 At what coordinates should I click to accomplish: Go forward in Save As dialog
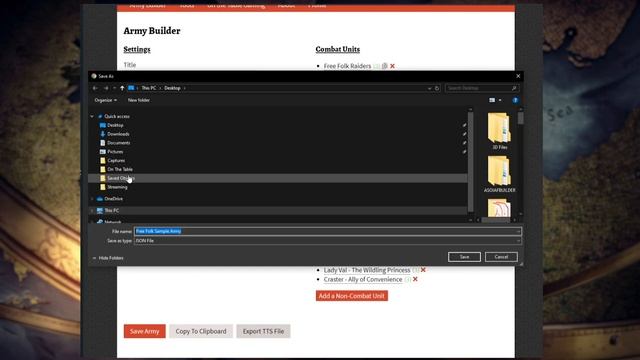click(x=106, y=88)
